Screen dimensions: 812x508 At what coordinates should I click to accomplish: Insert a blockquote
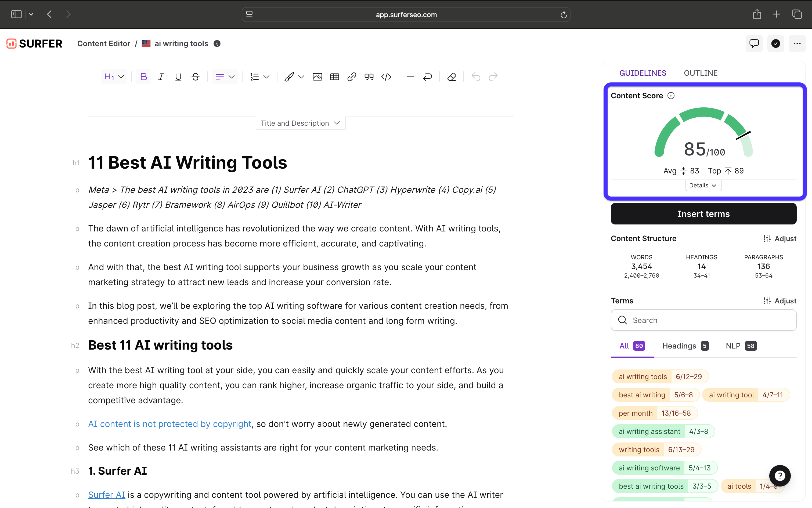tap(369, 77)
